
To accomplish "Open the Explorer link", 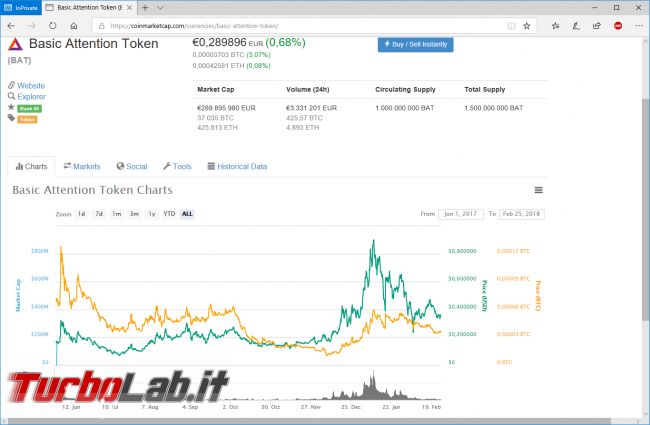I will point(31,97).
